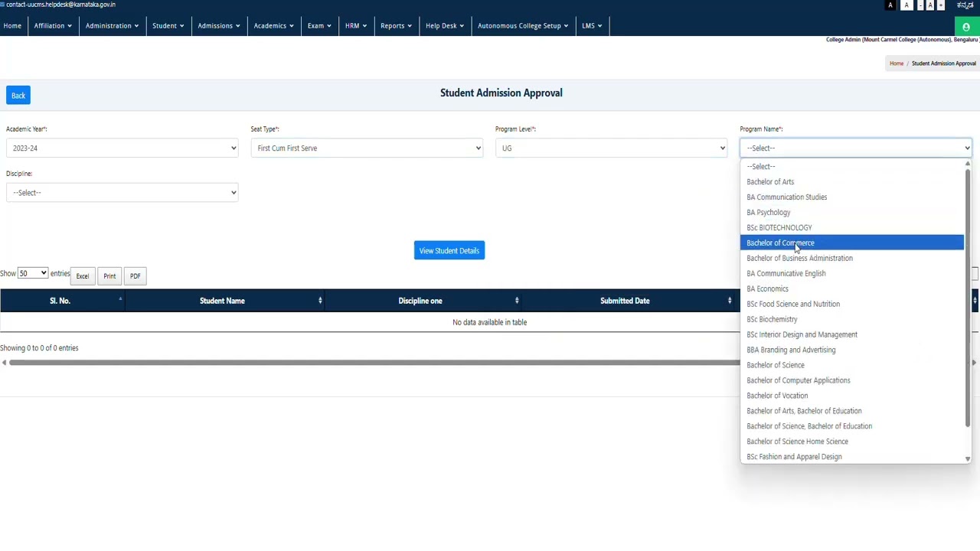This screenshot has height=551, width=980.
Task: Sort by Discipline one column arrows
Action: (517, 301)
